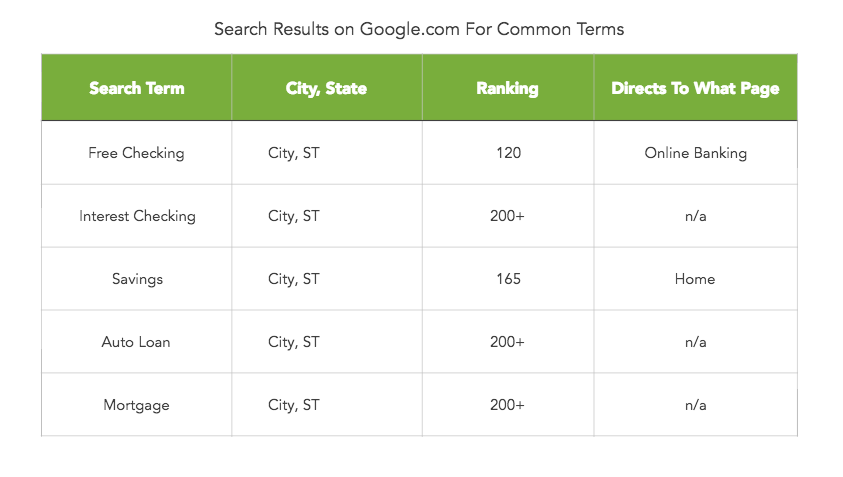Image resolution: width=843 pixels, height=477 pixels.
Task: Click the Ranking column header
Action: [507, 88]
